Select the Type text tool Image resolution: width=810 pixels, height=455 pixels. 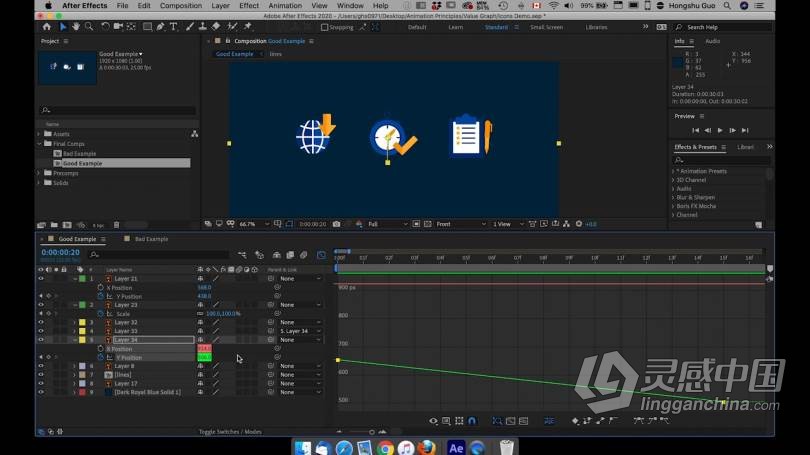pyautogui.click(x=174, y=27)
